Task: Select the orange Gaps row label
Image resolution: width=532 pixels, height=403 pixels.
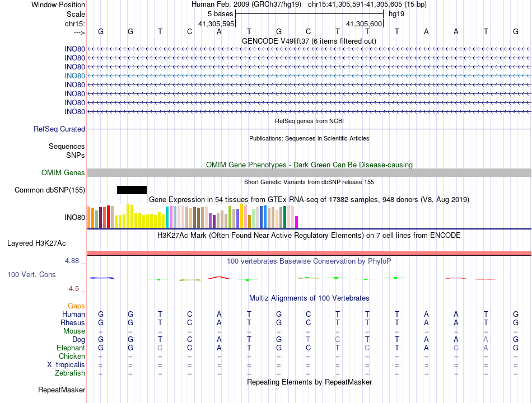Action: tap(76, 306)
